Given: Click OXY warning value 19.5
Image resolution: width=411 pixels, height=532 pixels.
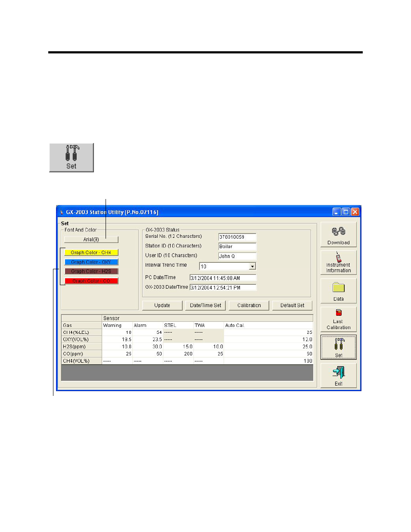Looking at the screenshot, I should (117, 339).
